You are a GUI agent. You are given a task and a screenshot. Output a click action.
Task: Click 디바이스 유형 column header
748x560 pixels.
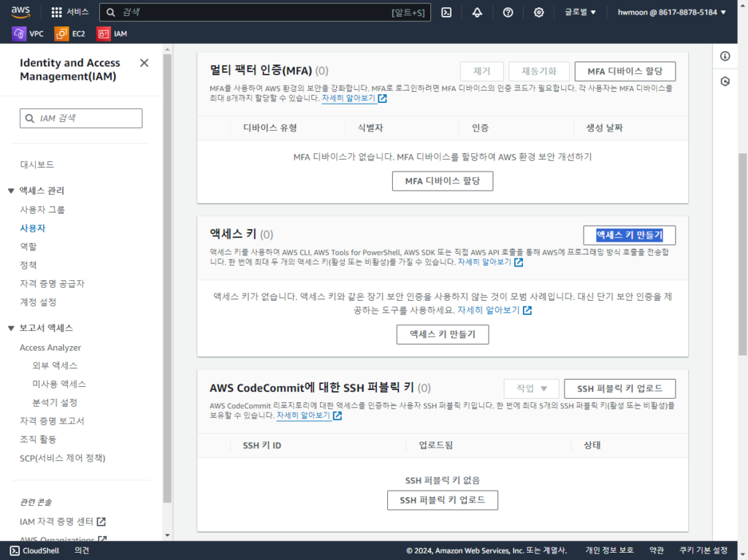pyautogui.click(x=270, y=128)
